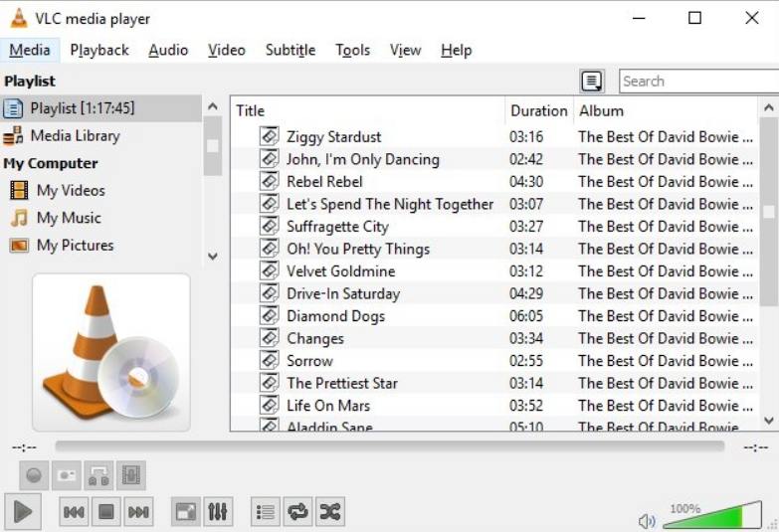
Task: Click the file icon beside Rebel Rebel
Action: 269,180
